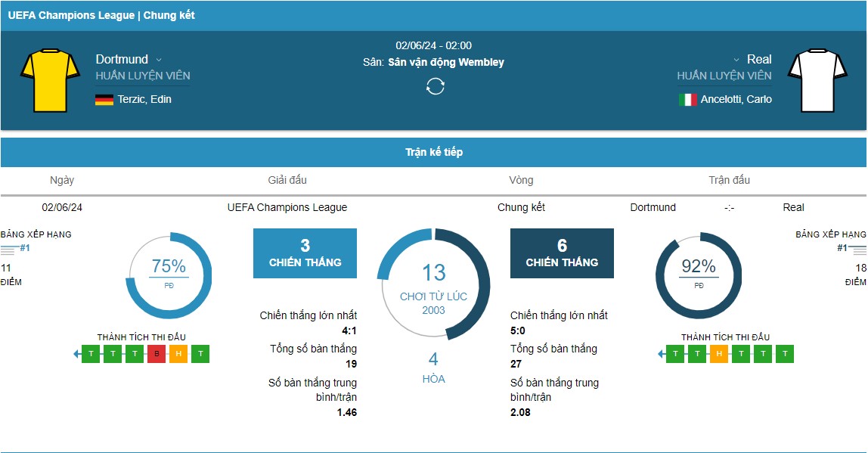868x453 pixels.
Task: Click Real's 18 ĐIỂM points text
Action: click(856, 275)
